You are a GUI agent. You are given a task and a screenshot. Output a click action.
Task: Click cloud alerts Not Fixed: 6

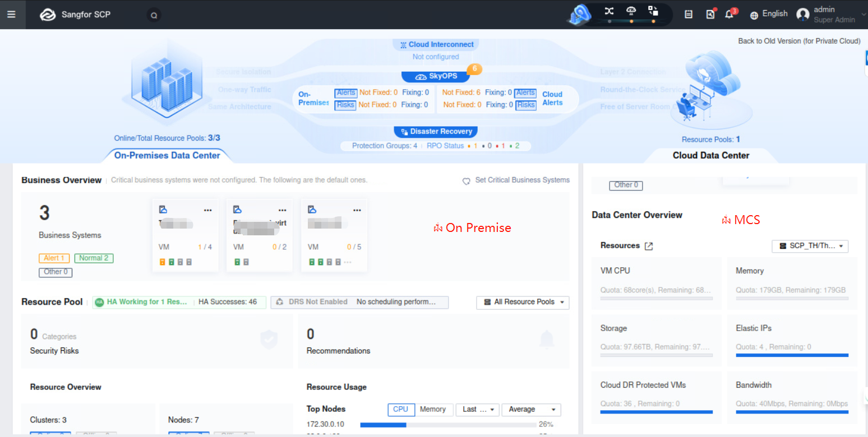pos(461,92)
